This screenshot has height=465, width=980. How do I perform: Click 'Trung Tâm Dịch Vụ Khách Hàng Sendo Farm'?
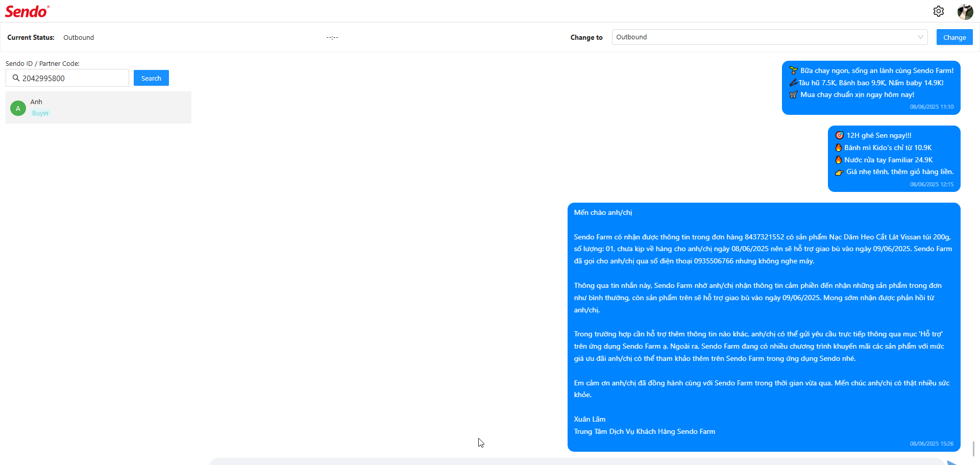click(645, 431)
